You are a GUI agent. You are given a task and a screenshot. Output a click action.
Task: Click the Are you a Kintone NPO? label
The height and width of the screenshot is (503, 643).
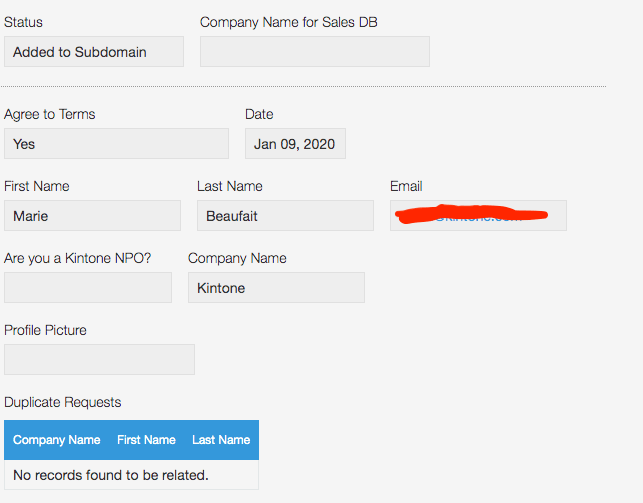pos(78,258)
